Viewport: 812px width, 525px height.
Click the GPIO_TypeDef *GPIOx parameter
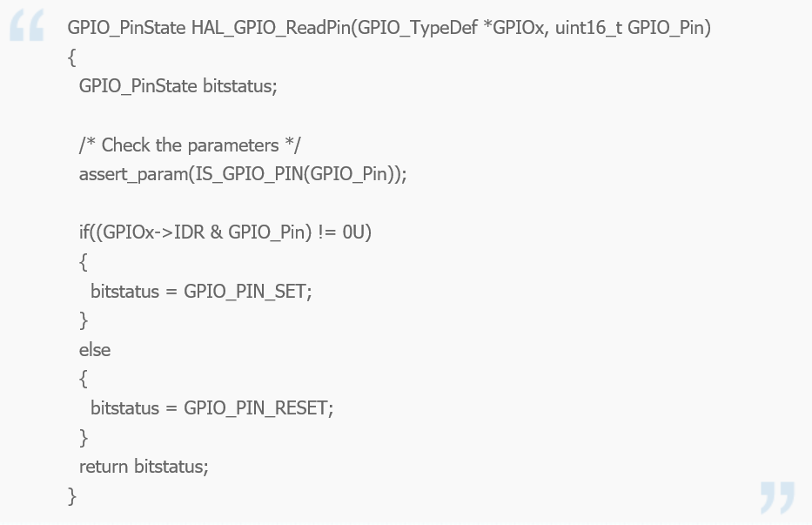451,28
